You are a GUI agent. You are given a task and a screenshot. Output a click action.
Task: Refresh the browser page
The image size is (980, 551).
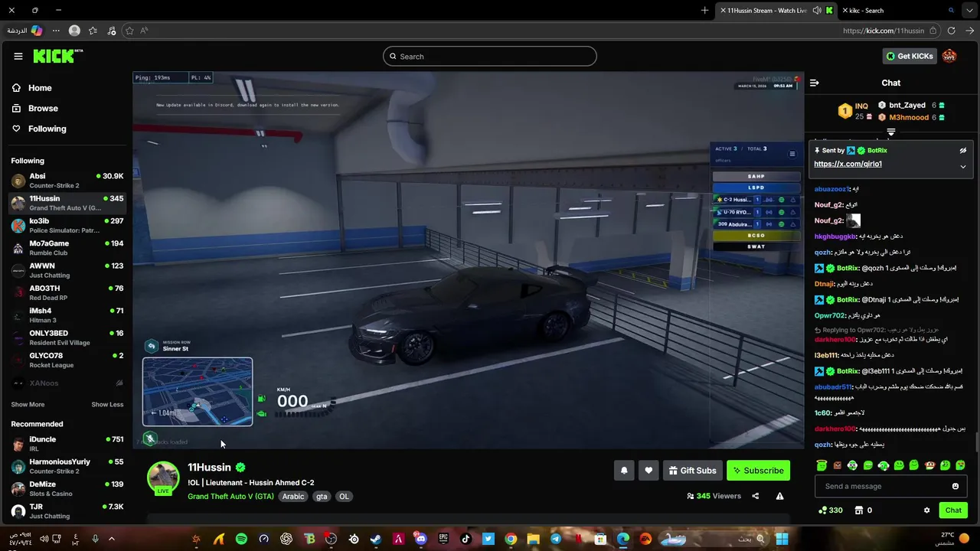pyautogui.click(x=952, y=31)
